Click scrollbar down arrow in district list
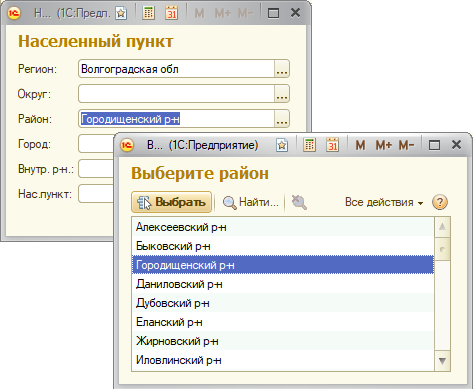The image size is (473, 389). pos(442,361)
